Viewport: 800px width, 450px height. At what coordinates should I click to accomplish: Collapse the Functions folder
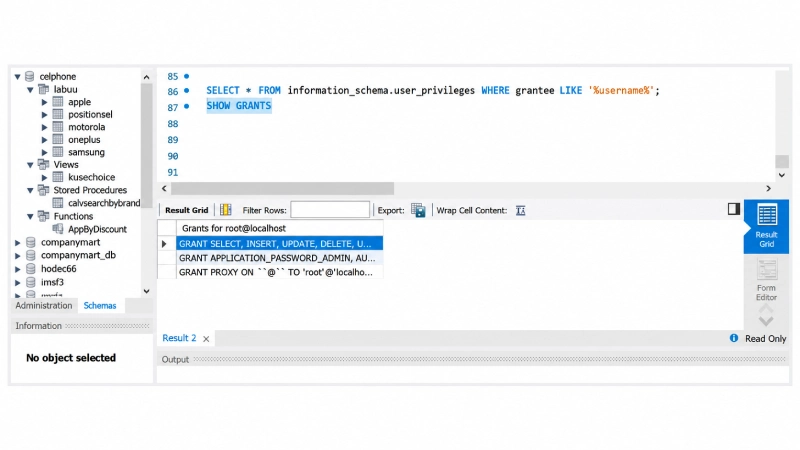pos(31,216)
